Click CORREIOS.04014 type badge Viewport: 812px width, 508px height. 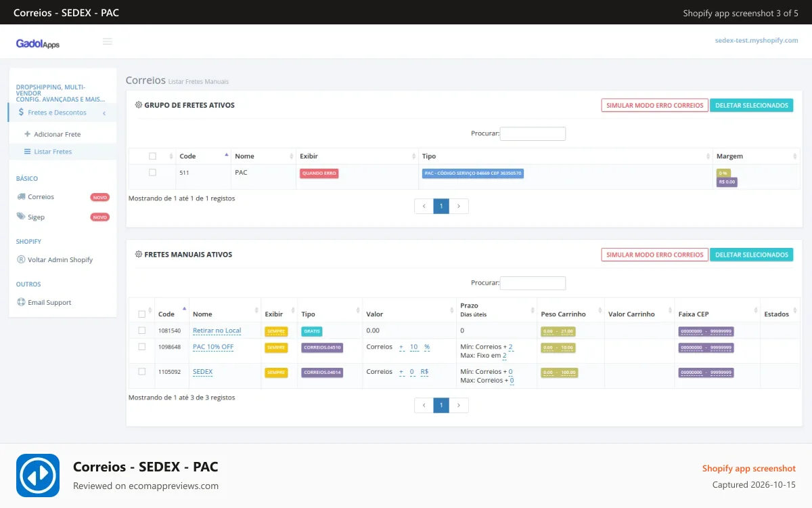(x=322, y=373)
